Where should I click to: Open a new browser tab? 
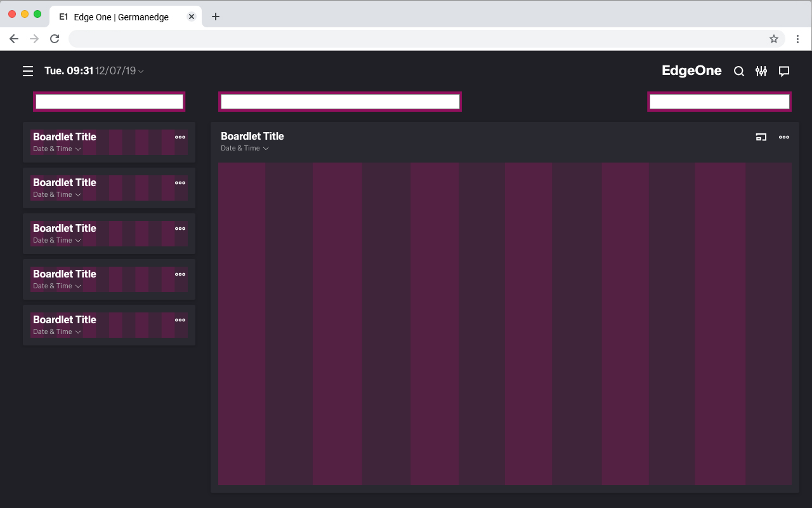216,17
